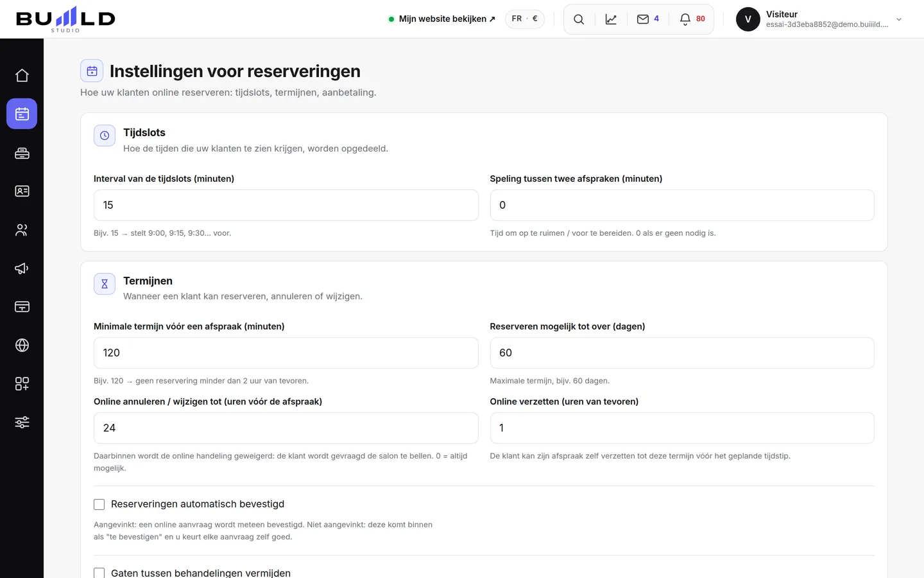Focus Reserveren mogelijk tot over field
The width and height of the screenshot is (924, 578).
point(682,353)
